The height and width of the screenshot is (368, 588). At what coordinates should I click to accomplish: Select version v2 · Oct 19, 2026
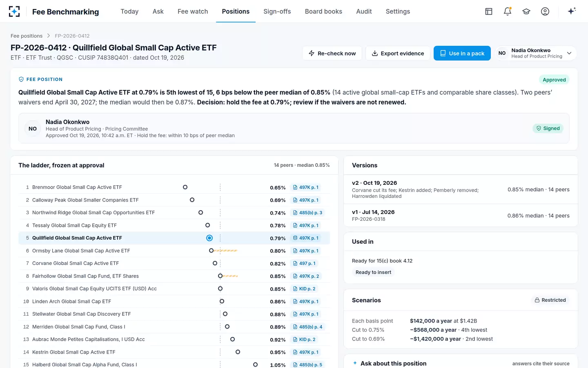[461, 189]
